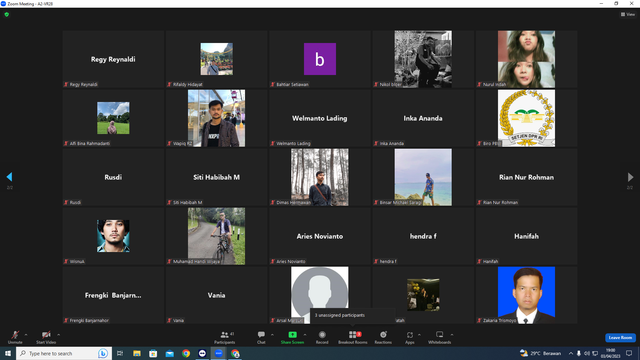Click the name 'hendra f' in tile
The height and width of the screenshot is (360, 640).
click(x=423, y=236)
